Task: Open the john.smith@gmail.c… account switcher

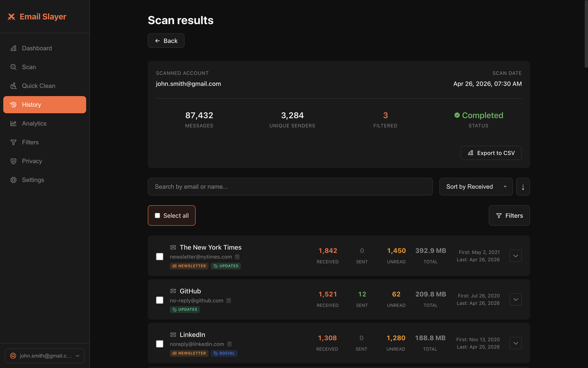Action: [45, 356]
